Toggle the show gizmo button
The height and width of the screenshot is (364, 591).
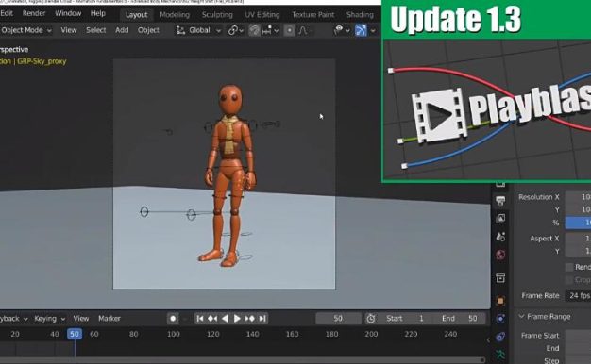[x=361, y=30]
